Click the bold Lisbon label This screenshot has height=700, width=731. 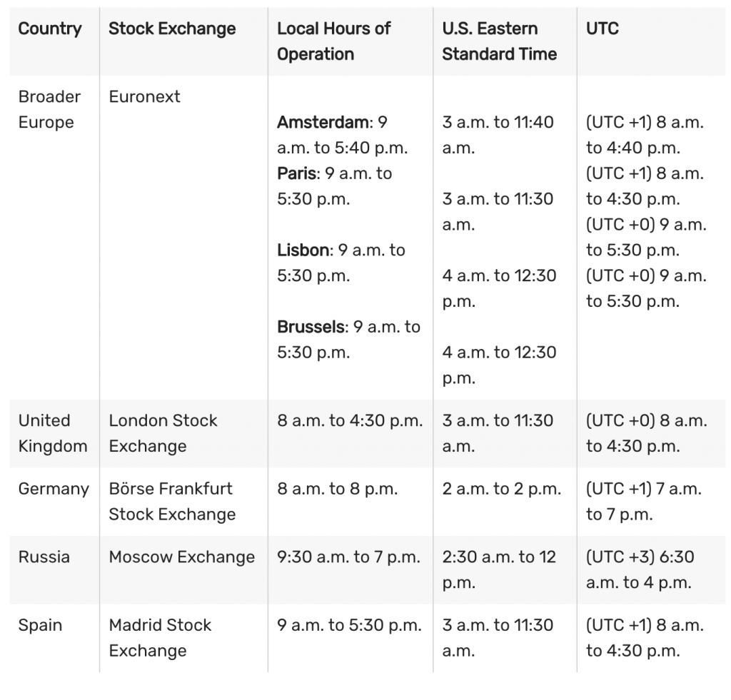[303, 250]
